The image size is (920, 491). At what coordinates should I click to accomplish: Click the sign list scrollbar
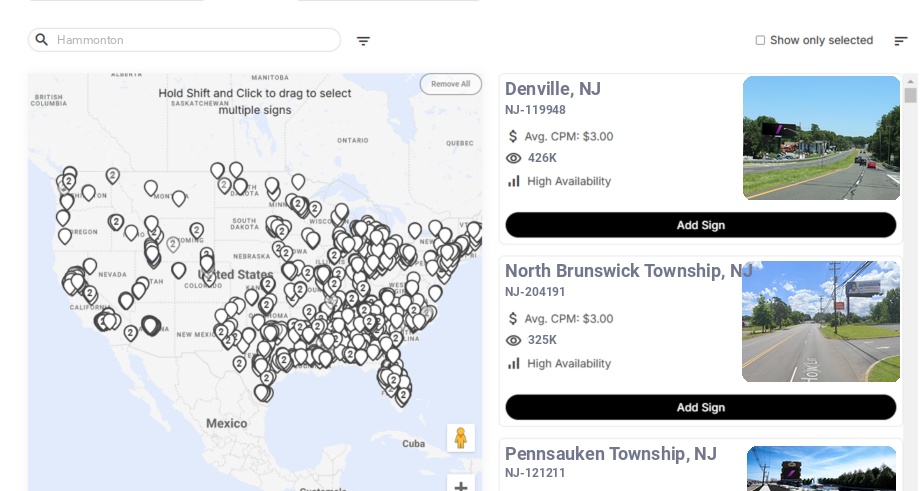click(x=910, y=95)
